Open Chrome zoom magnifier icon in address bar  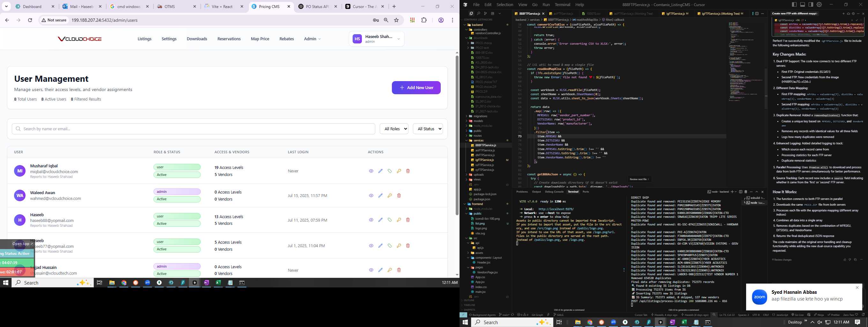click(386, 20)
